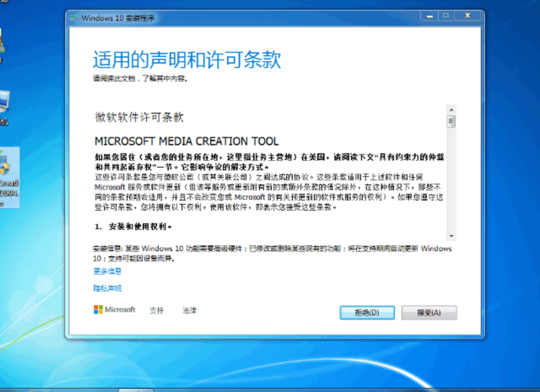The width and height of the screenshot is (540, 392).
Task: Open the 支持 support link
Action: click(156, 311)
